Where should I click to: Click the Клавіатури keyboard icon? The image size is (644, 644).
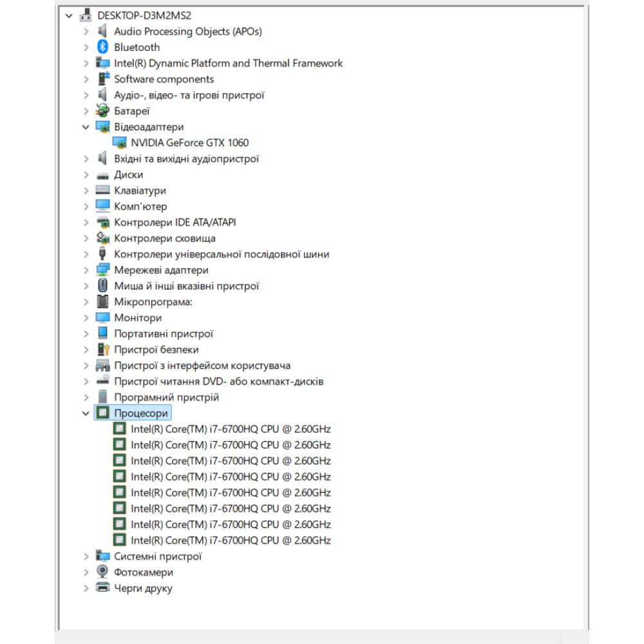[102, 191]
